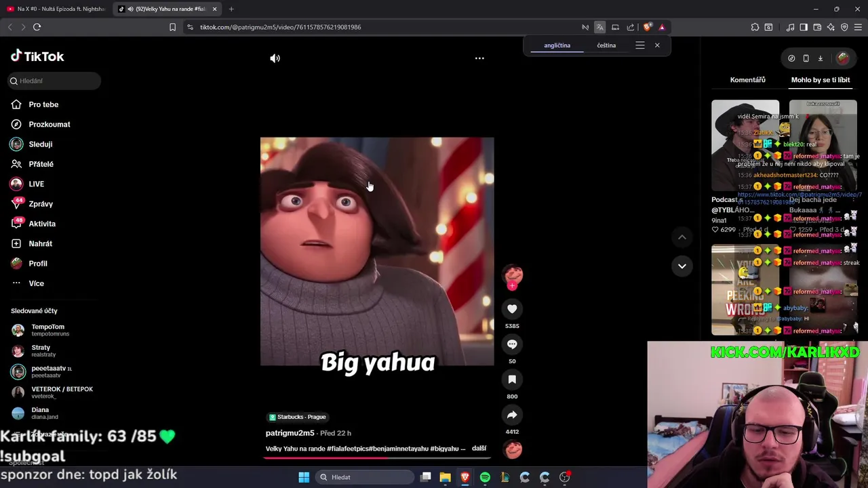Image resolution: width=868 pixels, height=488 pixels.
Task: Close the translate popup
Action: (x=657, y=45)
